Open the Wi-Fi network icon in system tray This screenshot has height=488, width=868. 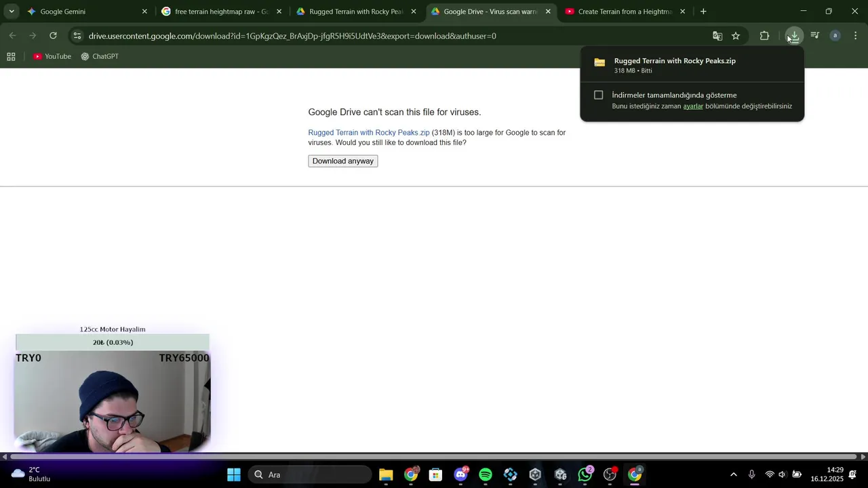769,474
